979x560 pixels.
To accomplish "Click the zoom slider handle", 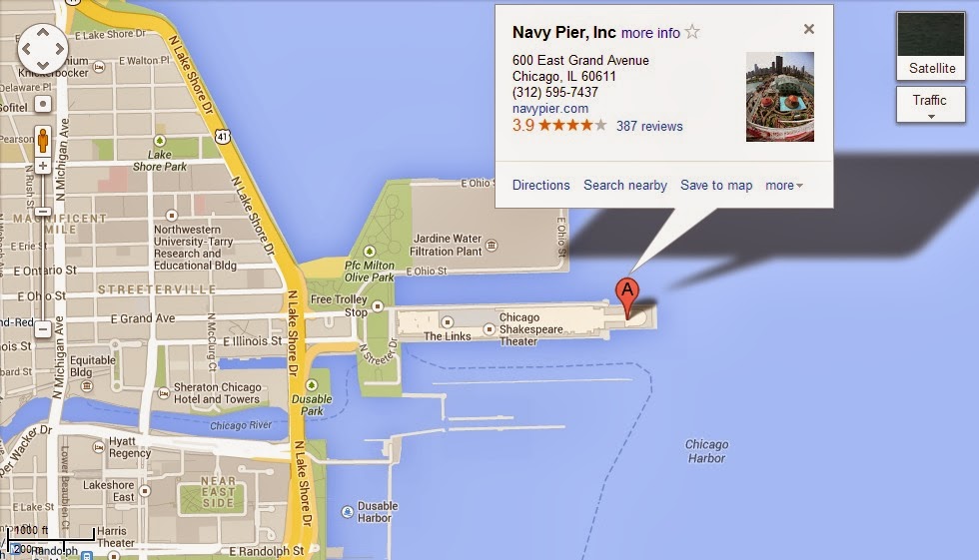I will [42, 212].
